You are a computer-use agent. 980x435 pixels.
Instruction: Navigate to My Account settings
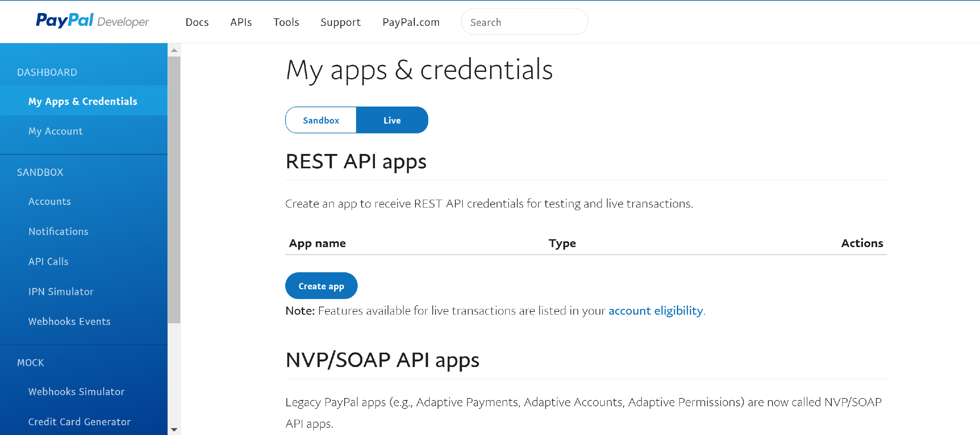[55, 131]
